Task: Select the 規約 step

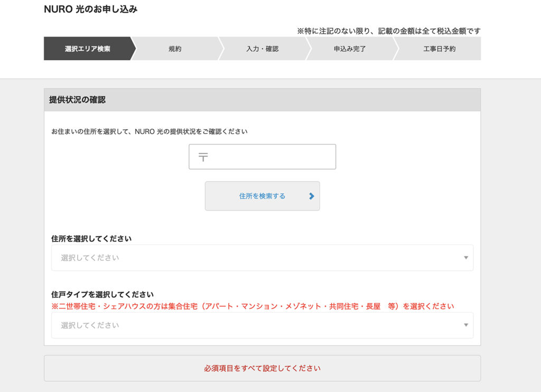Action: [175, 49]
